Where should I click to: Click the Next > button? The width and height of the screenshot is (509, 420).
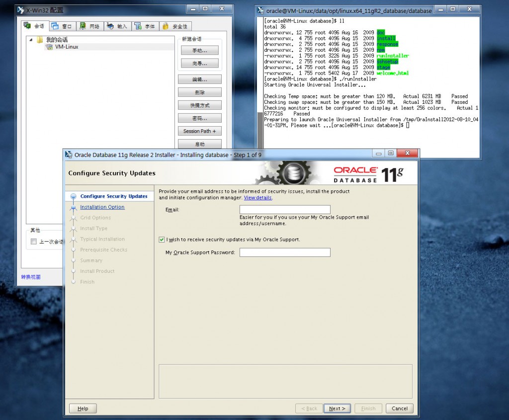click(x=337, y=408)
